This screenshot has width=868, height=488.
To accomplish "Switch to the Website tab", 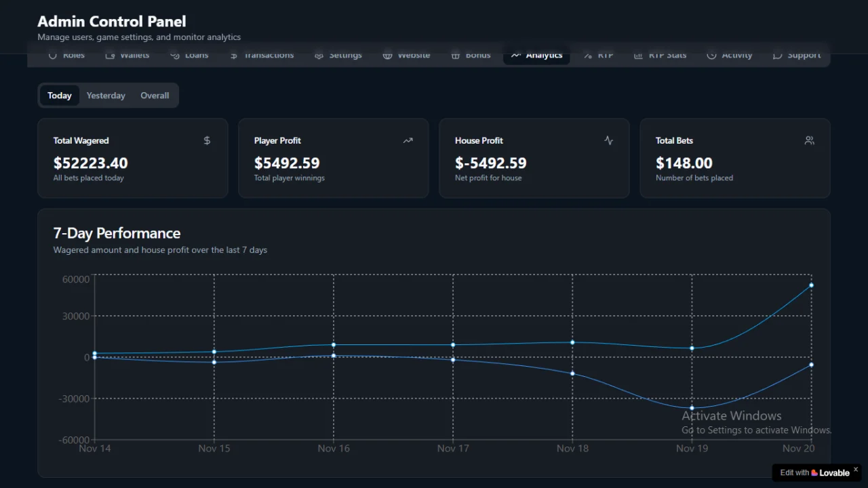I will click(406, 56).
